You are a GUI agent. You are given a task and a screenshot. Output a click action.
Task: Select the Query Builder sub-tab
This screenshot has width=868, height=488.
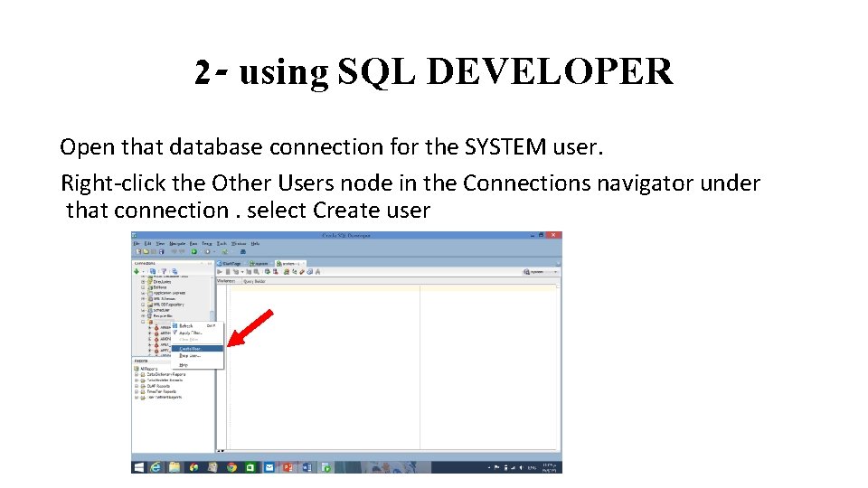(x=255, y=281)
